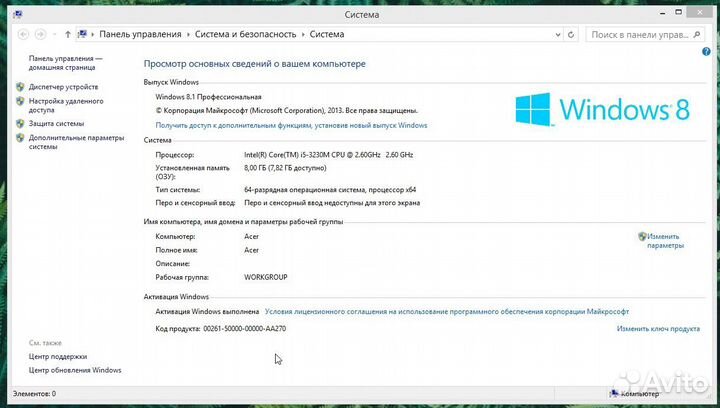Click 'Изменить ключ продукта' link

[x=658, y=329]
